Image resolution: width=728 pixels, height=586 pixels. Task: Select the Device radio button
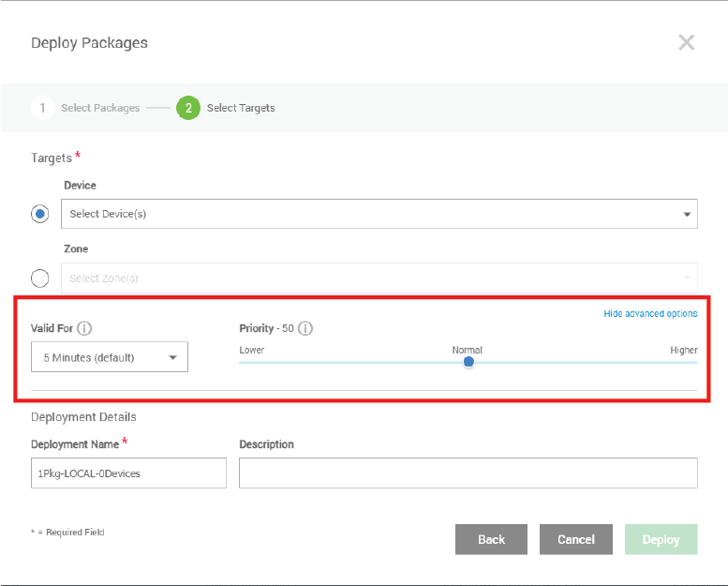coord(40,214)
